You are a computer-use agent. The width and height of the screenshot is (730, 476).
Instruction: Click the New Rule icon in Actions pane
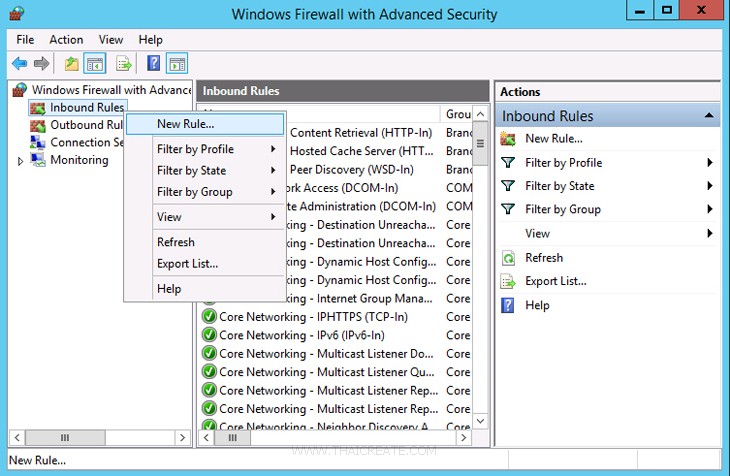tap(508, 139)
